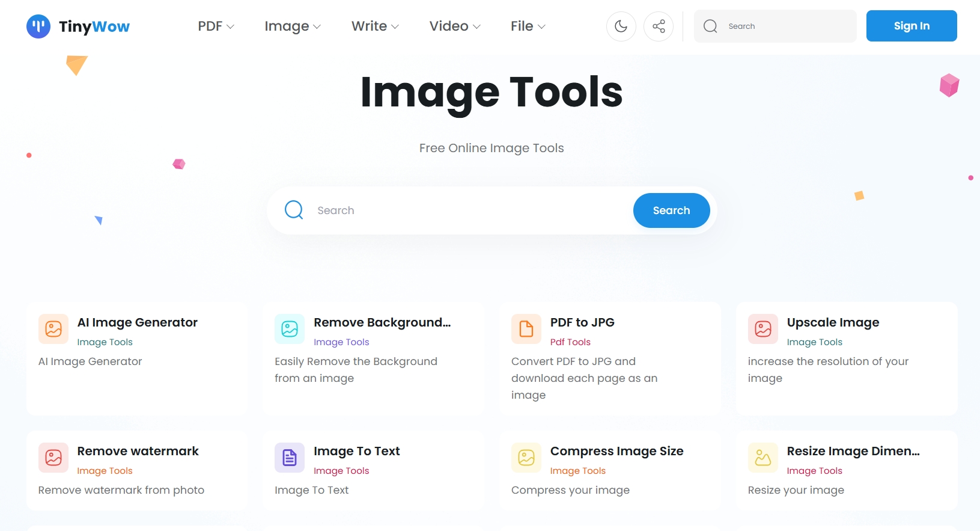This screenshot has height=531, width=980.
Task: Click the Remove Background tool icon
Action: [290, 329]
